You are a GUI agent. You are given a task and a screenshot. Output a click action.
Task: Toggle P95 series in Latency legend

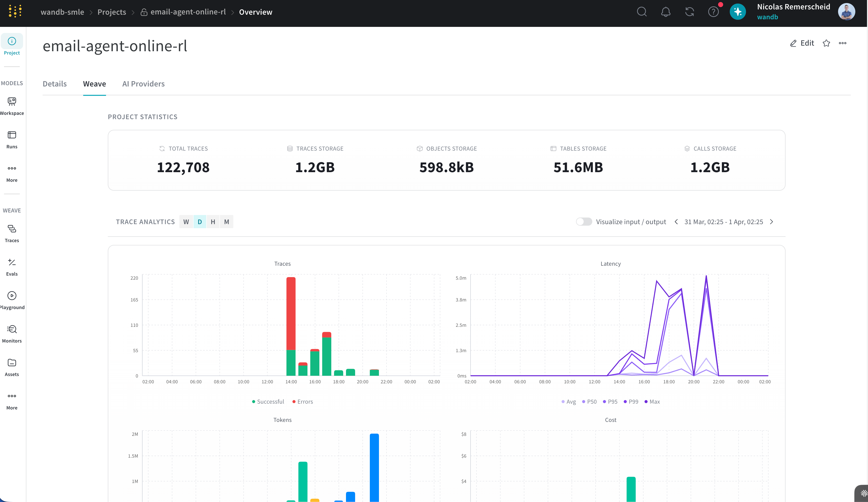pos(610,401)
